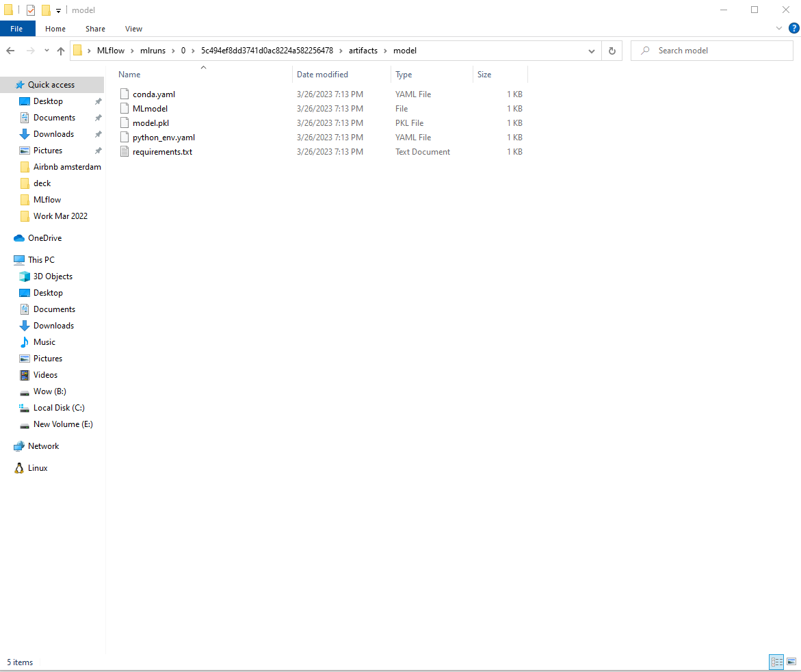The width and height of the screenshot is (801, 672).
Task: Click artifacts breadcrumb segment
Action: click(x=363, y=51)
